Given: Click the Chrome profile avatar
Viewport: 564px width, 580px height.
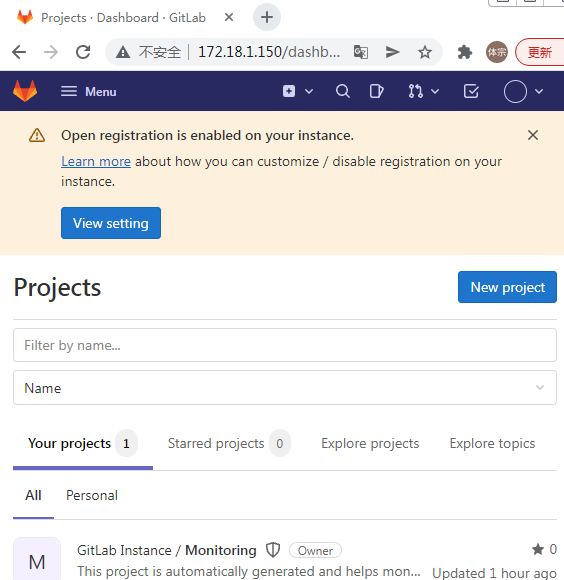Looking at the screenshot, I should tap(497, 52).
